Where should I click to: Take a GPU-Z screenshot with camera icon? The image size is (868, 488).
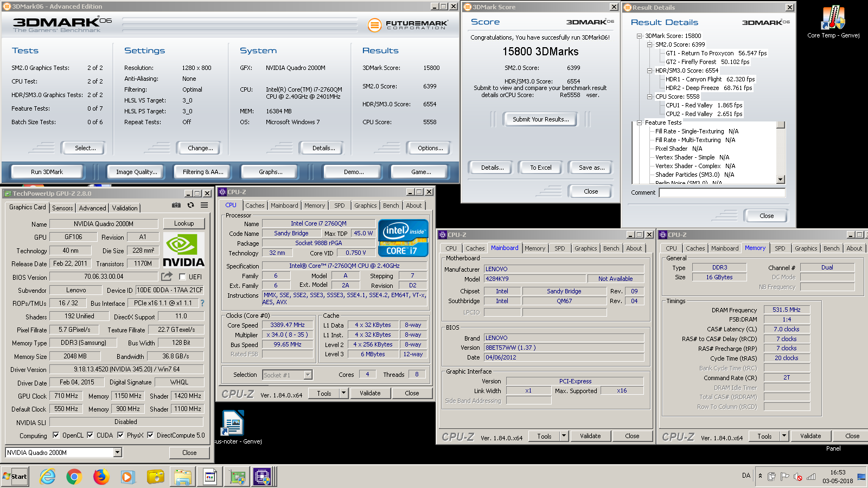tap(176, 206)
